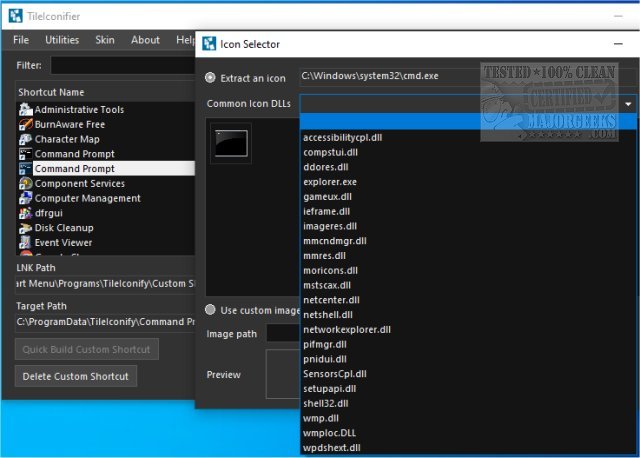Pick netshell.dll in the dropdown list
The image size is (640, 458).
(x=469, y=315)
